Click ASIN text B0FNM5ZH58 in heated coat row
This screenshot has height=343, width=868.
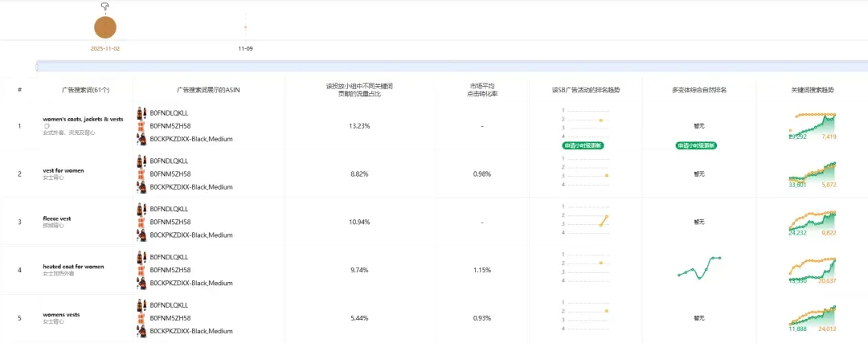170,270
